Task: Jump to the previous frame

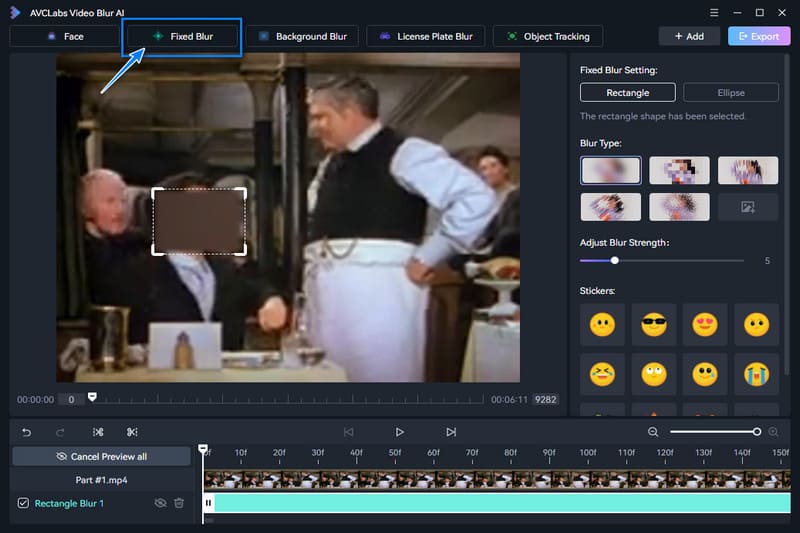Action: 348,432
